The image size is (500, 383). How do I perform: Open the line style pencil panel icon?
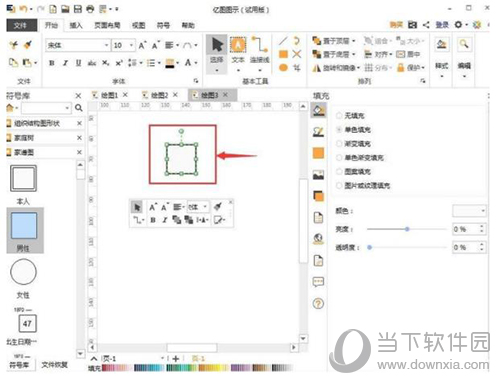pyautogui.click(x=319, y=132)
